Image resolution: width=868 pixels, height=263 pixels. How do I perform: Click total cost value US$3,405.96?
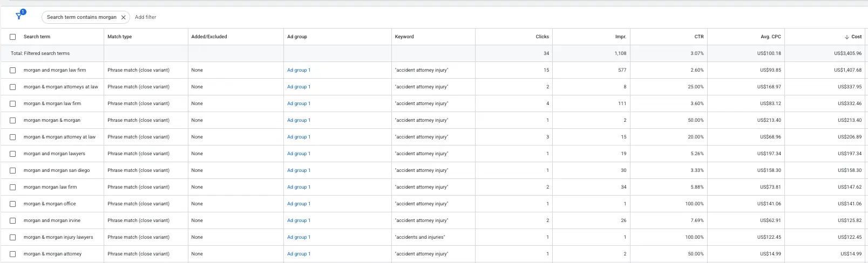pyautogui.click(x=847, y=53)
